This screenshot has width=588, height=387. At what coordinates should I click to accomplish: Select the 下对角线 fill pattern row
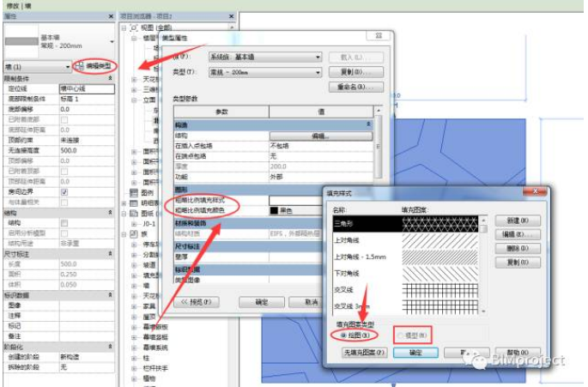[405, 274]
